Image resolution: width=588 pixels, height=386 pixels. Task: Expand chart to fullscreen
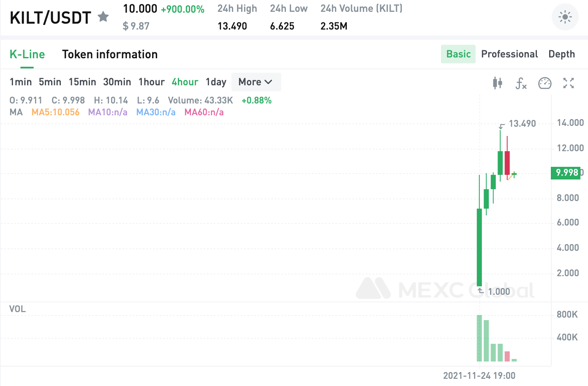tap(568, 83)
